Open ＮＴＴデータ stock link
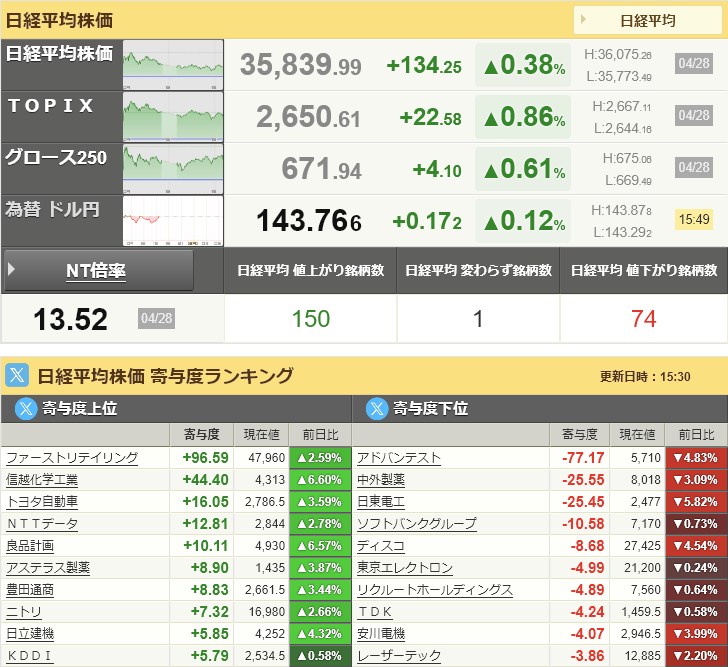The width and height of the screenshot is (728, 667). 42,524
